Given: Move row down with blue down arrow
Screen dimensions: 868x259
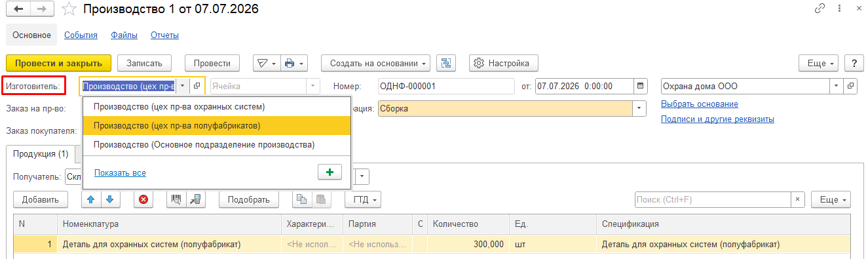Looking at the screenshot, I should click(109, 199).
